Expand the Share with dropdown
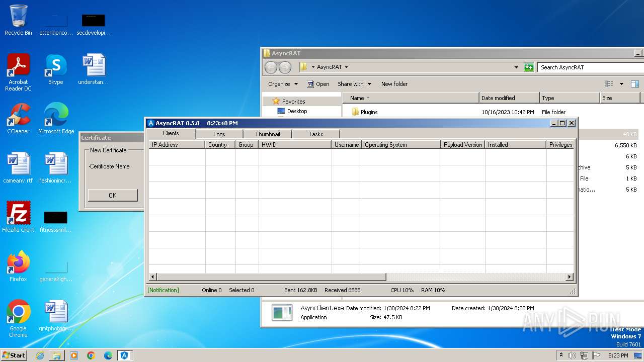 [354, 84]
